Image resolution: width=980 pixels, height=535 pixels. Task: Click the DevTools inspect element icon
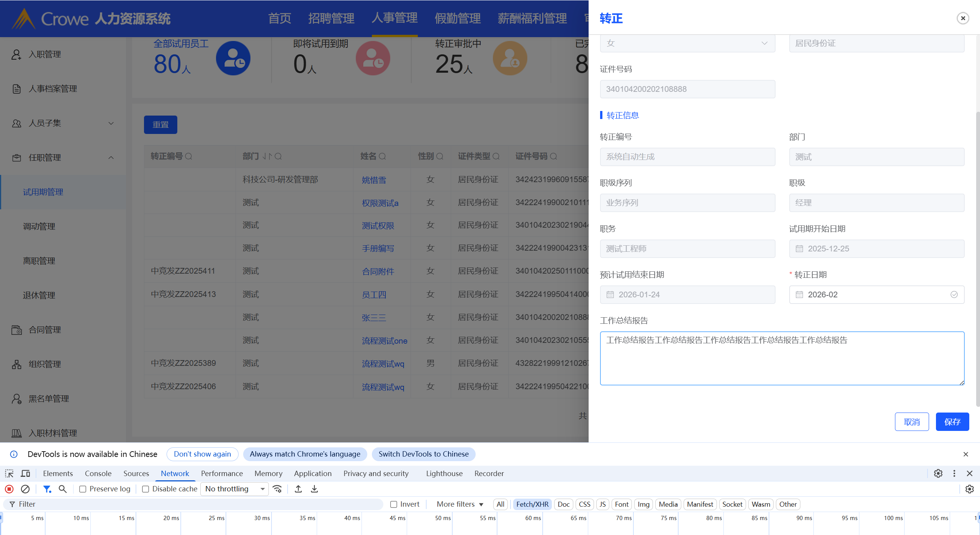tap(9, 473)
